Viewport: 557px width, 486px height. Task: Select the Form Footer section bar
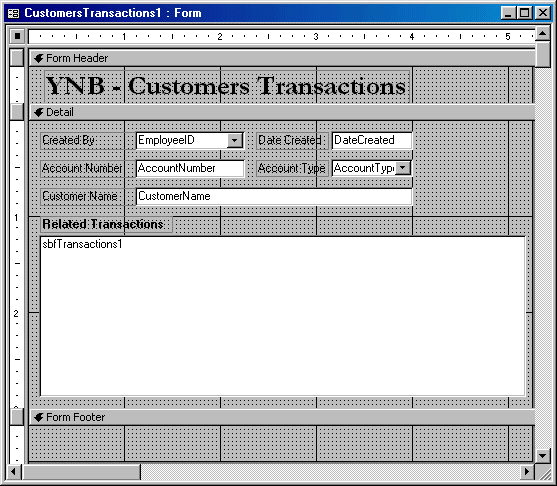pyautogui.click(x=282, y=417)
